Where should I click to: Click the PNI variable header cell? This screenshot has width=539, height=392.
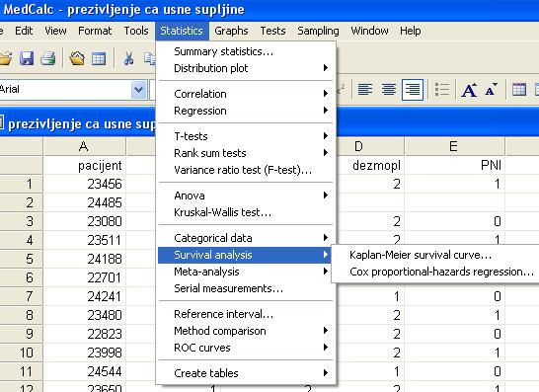[454, 166]
